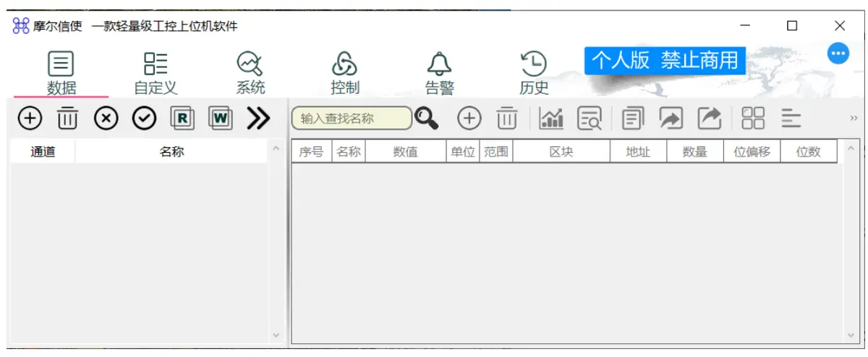Click the magnifying glass search icon
Screen dimensions: 868x357
[427, 118]
